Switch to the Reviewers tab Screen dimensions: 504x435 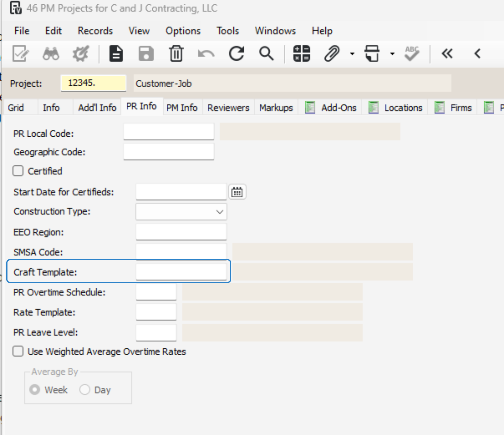pos(228,108)
